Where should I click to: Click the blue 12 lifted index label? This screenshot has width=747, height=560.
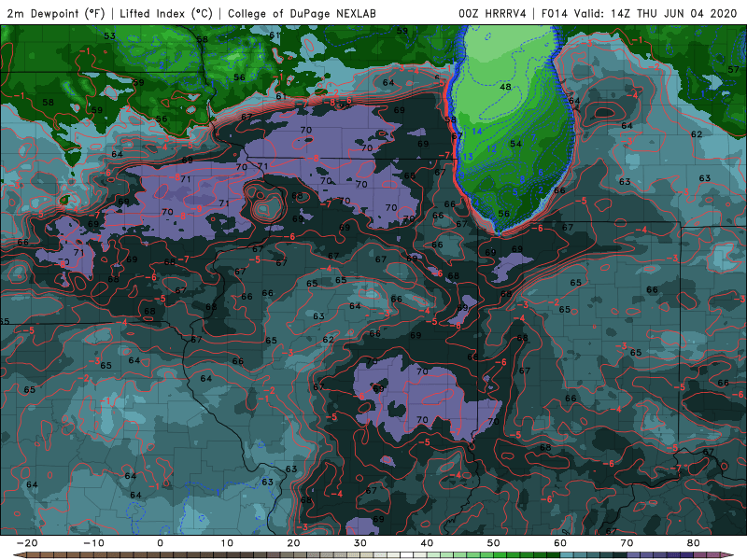click(x=492, y=149)
